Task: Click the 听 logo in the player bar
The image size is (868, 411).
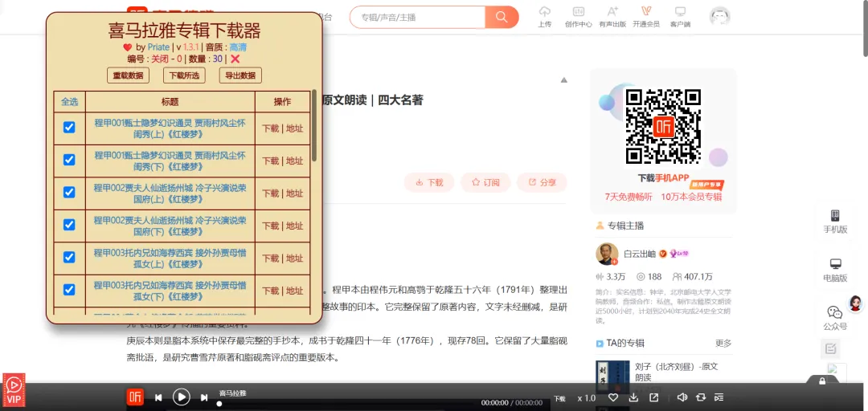Action: click(x=135, y=397)
